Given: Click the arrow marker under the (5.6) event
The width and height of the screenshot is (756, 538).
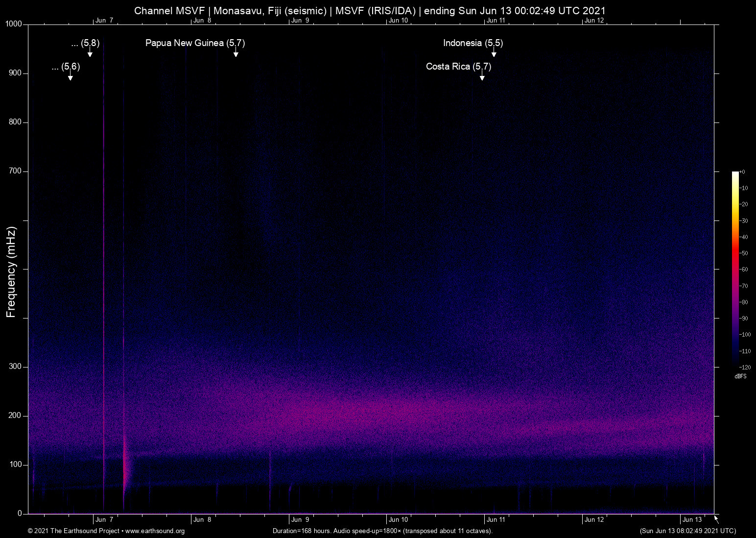Looking at the screenshot, I should (71, 75).
